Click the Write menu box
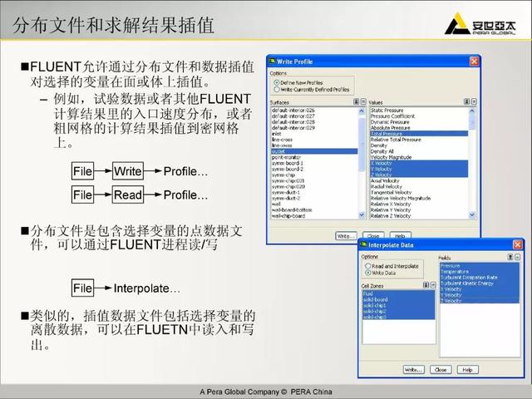 128,171
